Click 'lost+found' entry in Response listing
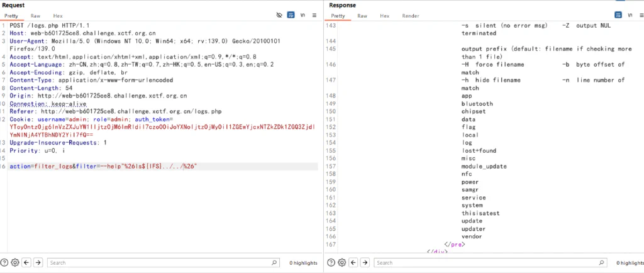 pos(479,151)
